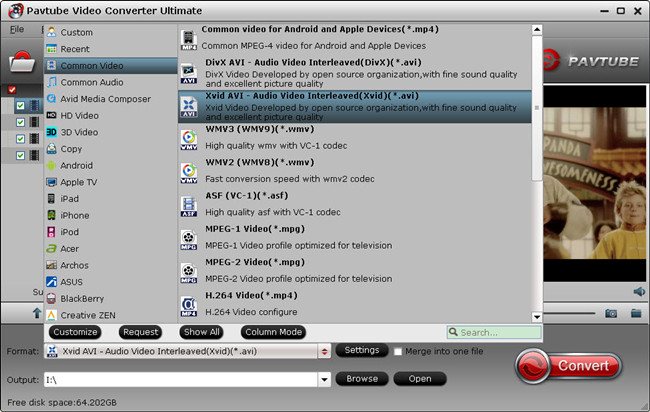Click the DivX AVI format icon
650x412 pixels.
pos(189,73)
